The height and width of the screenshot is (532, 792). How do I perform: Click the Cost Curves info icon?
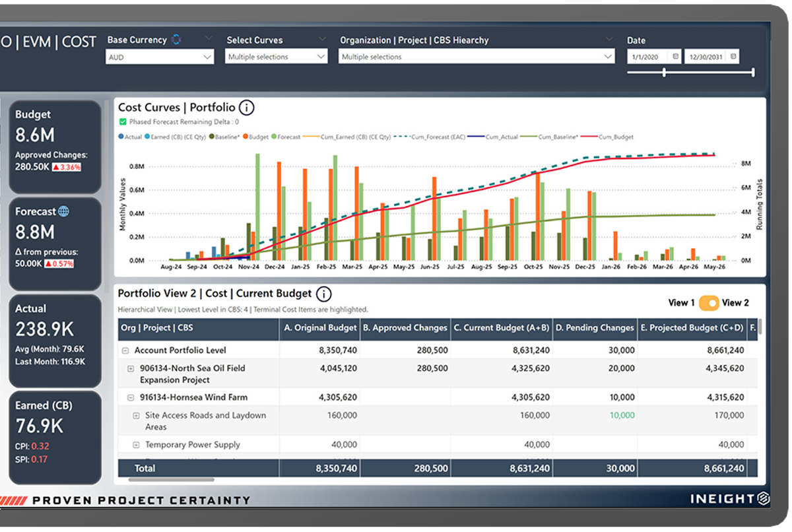click(x=246, y=108)
